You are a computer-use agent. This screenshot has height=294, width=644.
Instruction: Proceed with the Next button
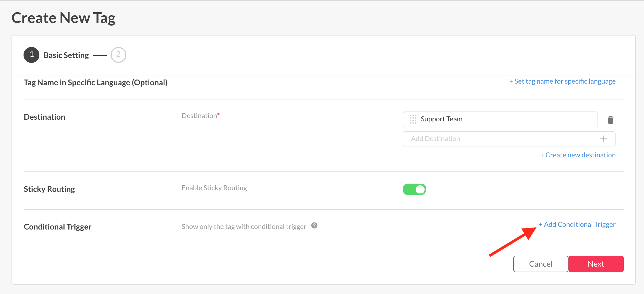click(596, 264)
